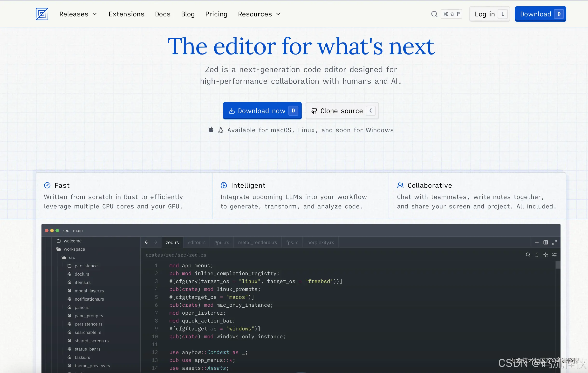Click the editor settings sliders icon
This screenshot has height=373, width=588.
(x=554, y=255)
